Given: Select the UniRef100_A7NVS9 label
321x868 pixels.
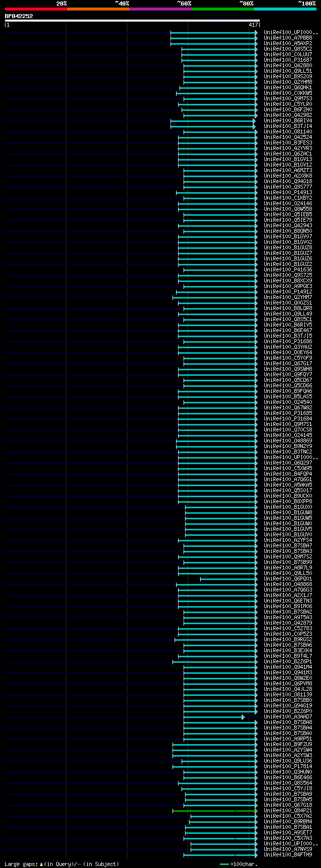Looking at the screenshot, I should click(x=288, y=849).
